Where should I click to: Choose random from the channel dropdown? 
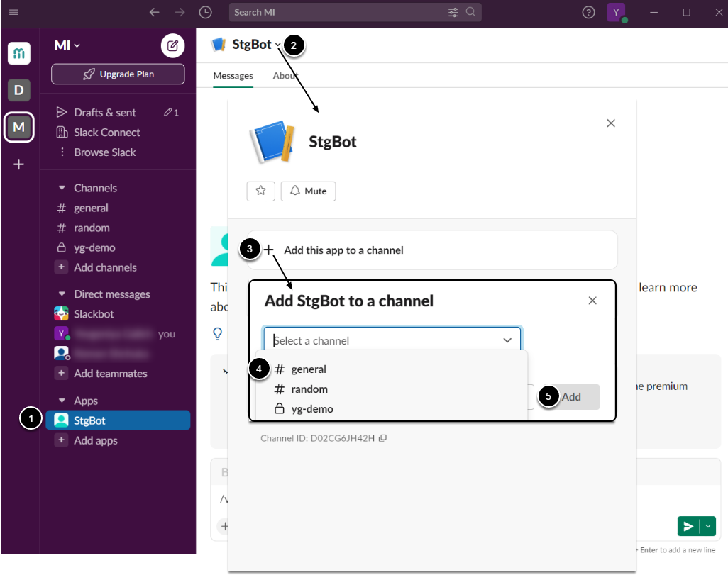tap(392, 389)
